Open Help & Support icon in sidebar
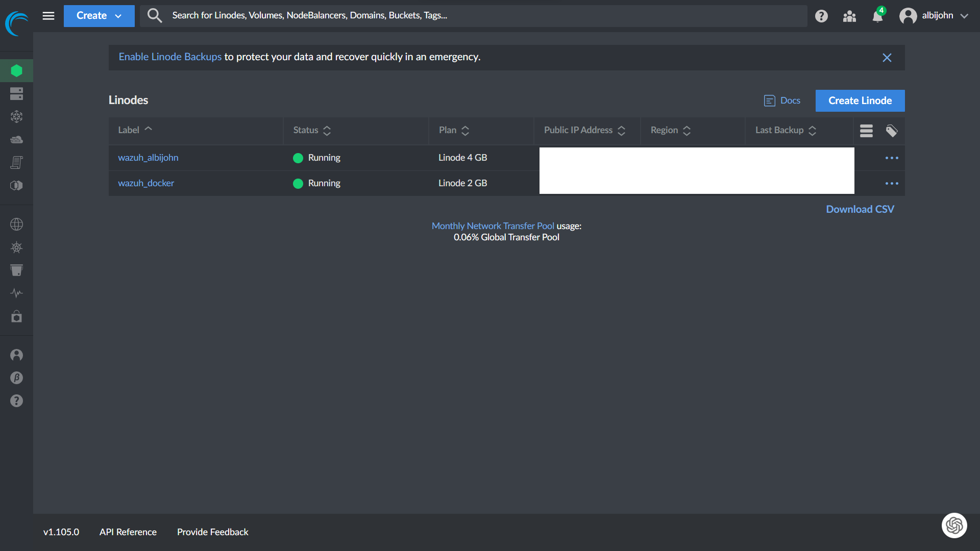This screenshot has width=980, height=551. pos(17,401)
